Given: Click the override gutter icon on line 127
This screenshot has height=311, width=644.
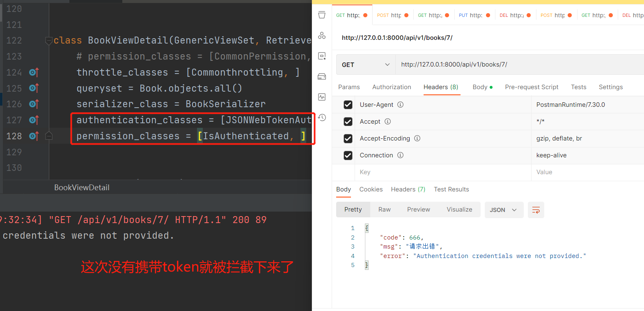Looking at the screenshot, I should 34,120.
